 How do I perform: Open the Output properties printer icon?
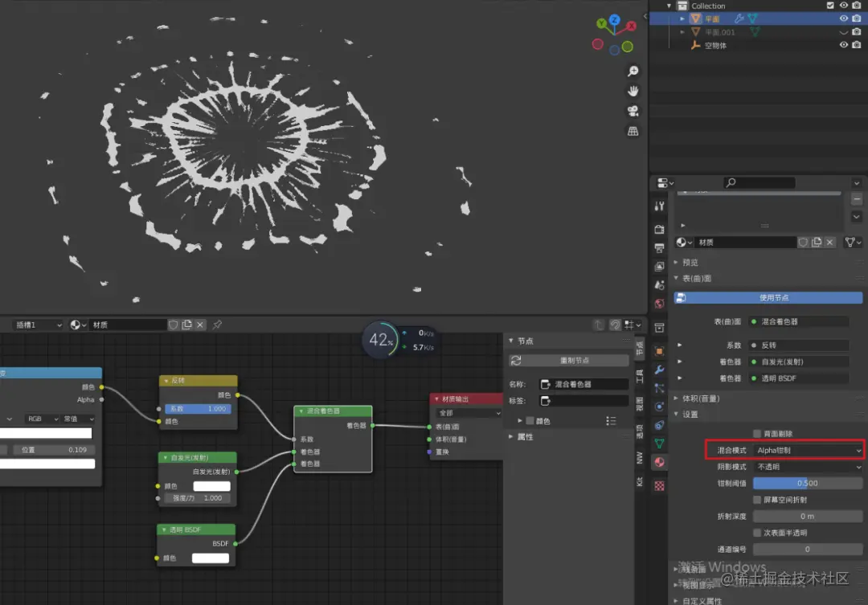659,248
